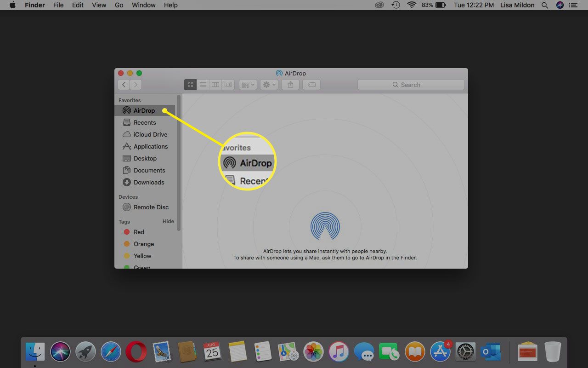Screen dimensions: 588x368
Task: Open Opera browser from the Dock
Action: pyautogui.click(x=136, y=352)
